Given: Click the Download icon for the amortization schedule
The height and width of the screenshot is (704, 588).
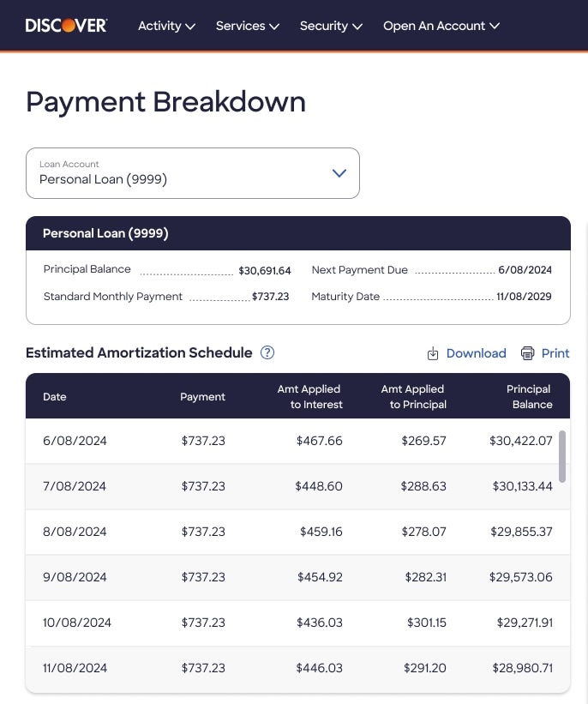Looking at the screenshot, I should click(x=433, y=353).
